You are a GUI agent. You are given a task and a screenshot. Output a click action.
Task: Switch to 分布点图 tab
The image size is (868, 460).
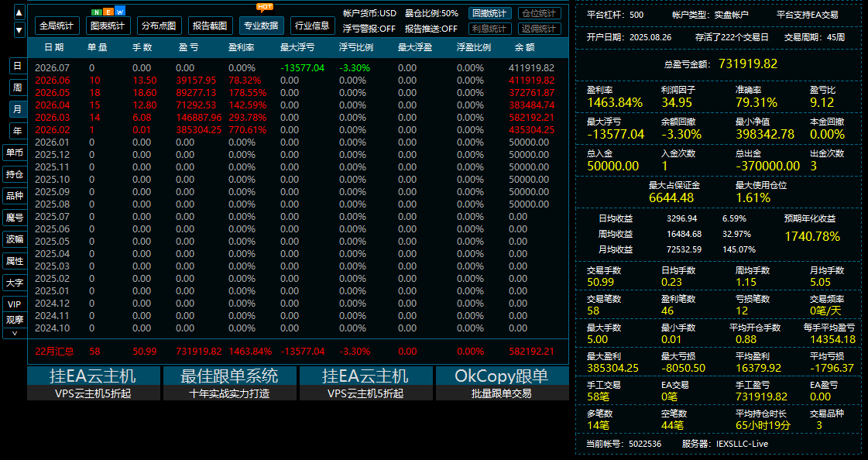[159, 26]
